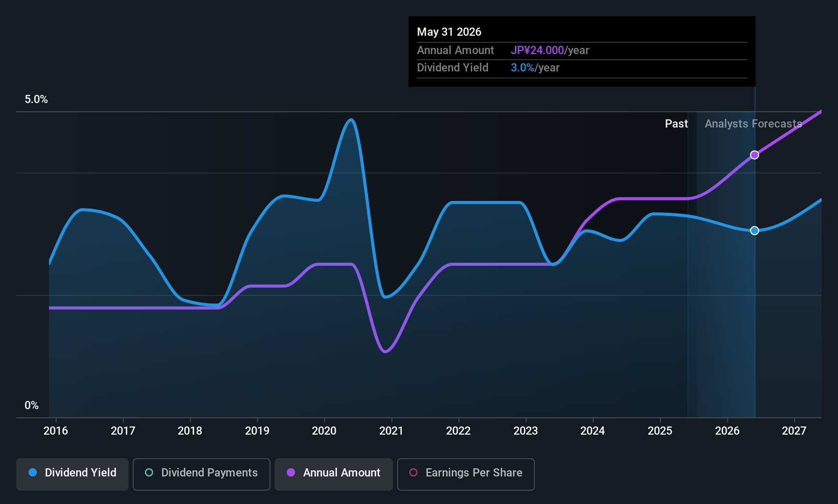The height and width of the screenshot is (504, 838).
Task: Click the May 31 2026 tooltip date
Action: [x=449, y=32]
